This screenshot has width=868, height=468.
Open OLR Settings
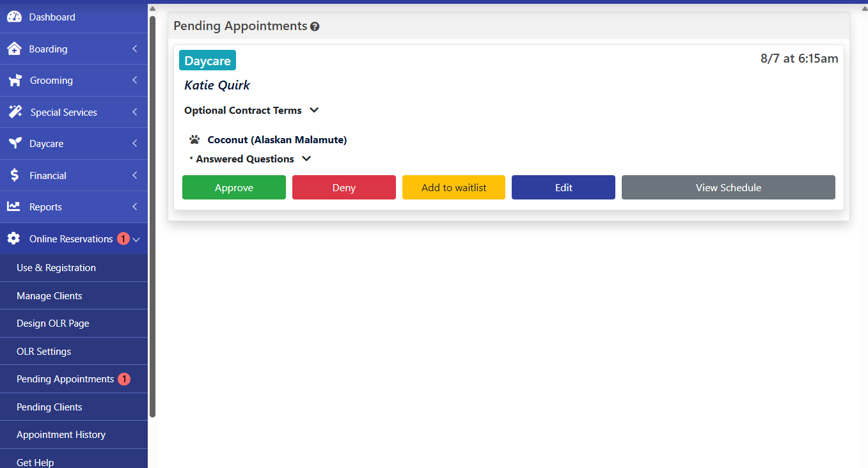click(x=74, y=352)
